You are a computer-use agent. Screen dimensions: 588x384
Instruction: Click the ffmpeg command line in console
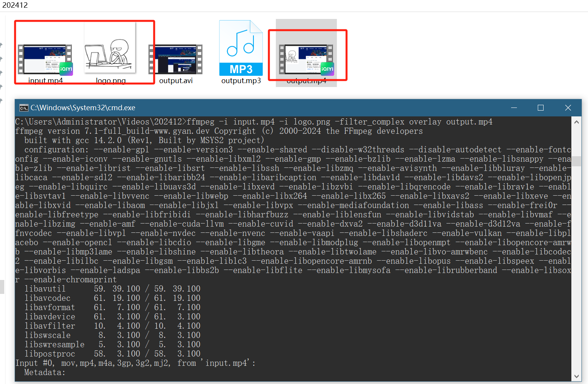(x=253, y=122)
